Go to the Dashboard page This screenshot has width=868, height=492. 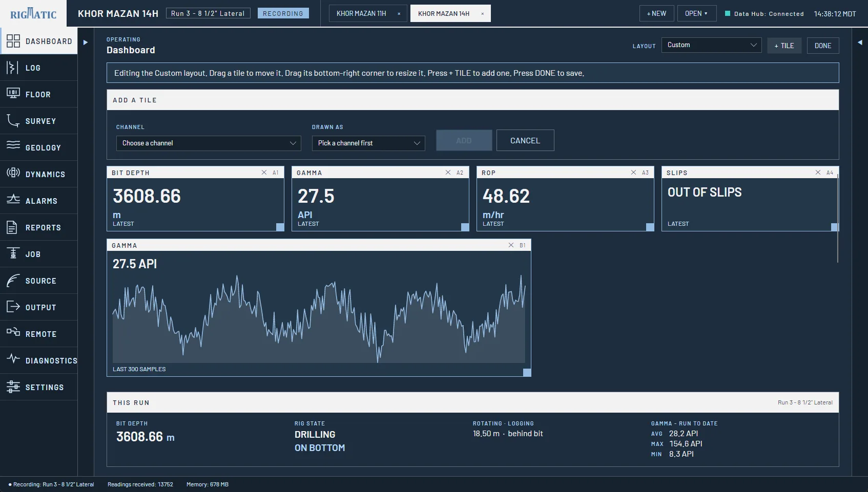[39, 41]
